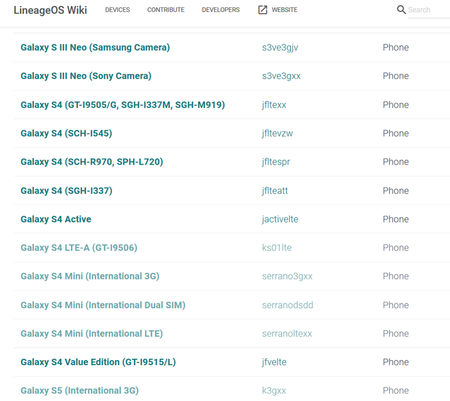
Task: Open the DEVICES menu
Action: click(x=117, y=10)
